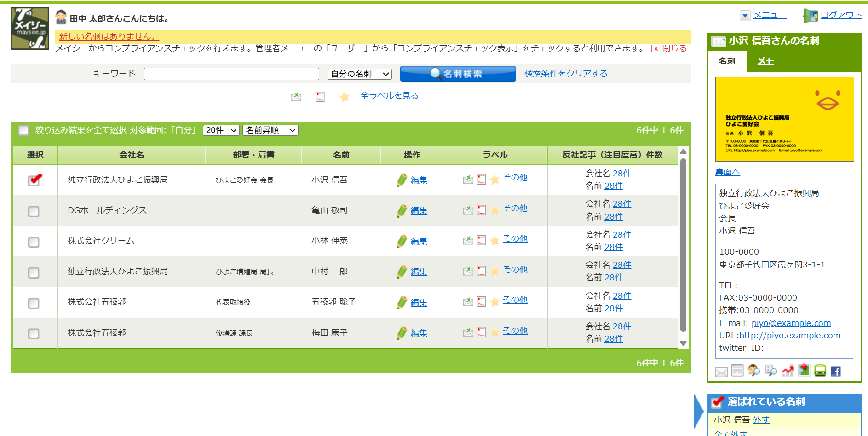Click red document label icon in 小林 伸泰 row
868x436 pixels.
point(481,240)
